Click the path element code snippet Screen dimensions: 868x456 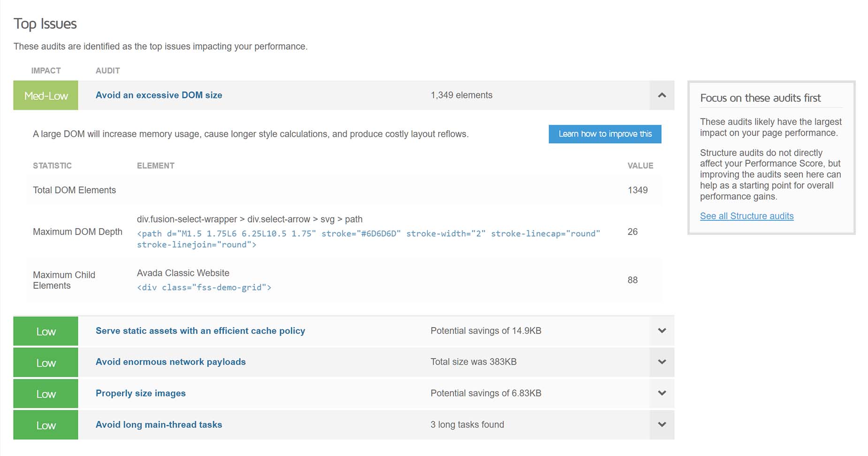(x=368, y=239)
